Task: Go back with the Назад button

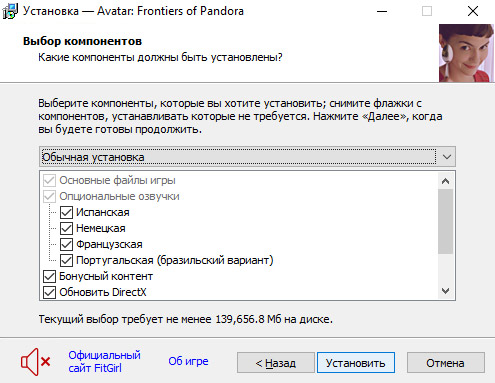Action: coord(276,363)
